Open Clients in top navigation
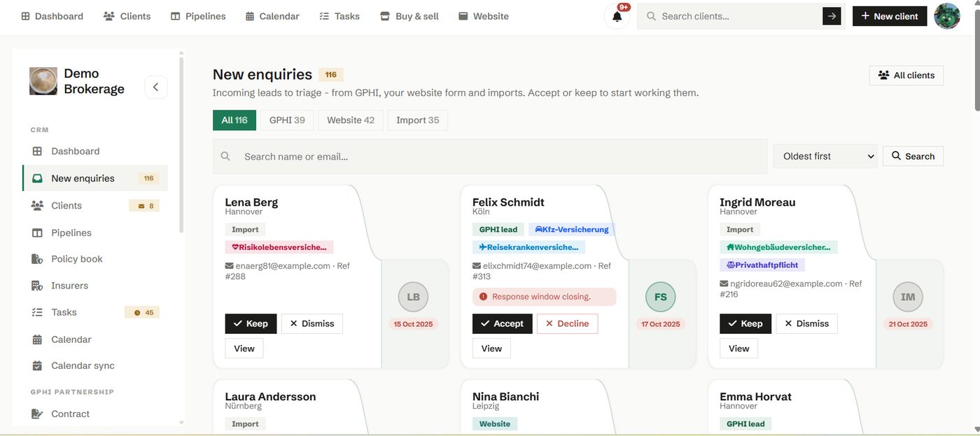The width and height of the screenshot is (980, 436). click(127, 16)
